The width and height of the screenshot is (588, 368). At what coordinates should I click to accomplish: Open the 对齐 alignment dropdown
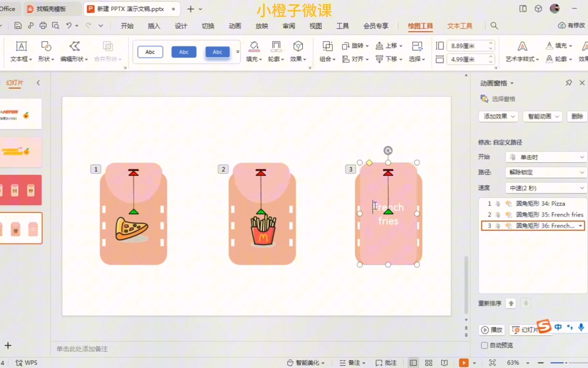tap(355, 59)
